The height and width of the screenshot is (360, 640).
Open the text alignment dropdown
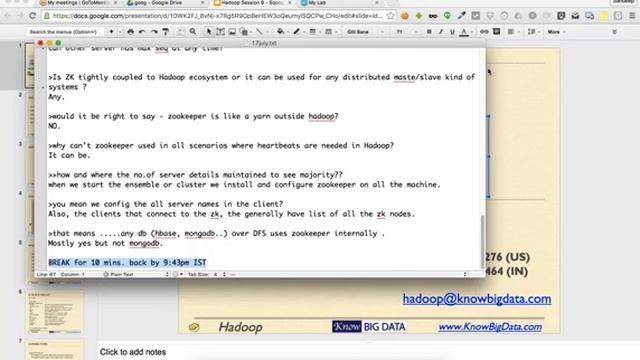(512, 32)
